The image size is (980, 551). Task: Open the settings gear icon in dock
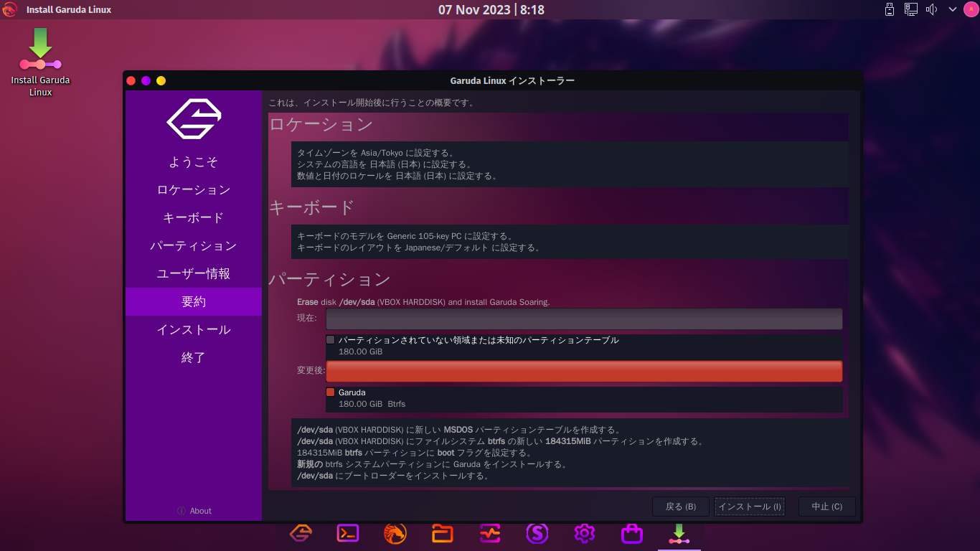coord(585,533)
